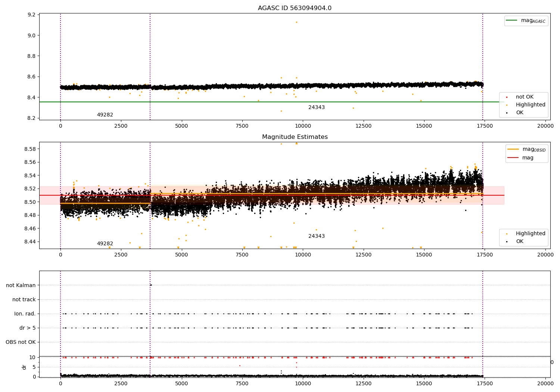The width and height of the screenshot is (560, 392).
Task: Click the 8.48 y-axis tick label
Action: pos(30,215)
